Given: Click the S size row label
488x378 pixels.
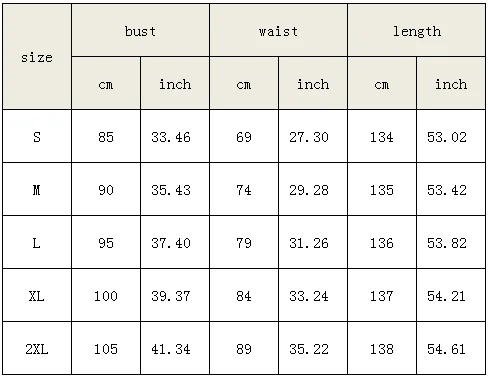Looking at the screenshot, I should coord(37,136).
